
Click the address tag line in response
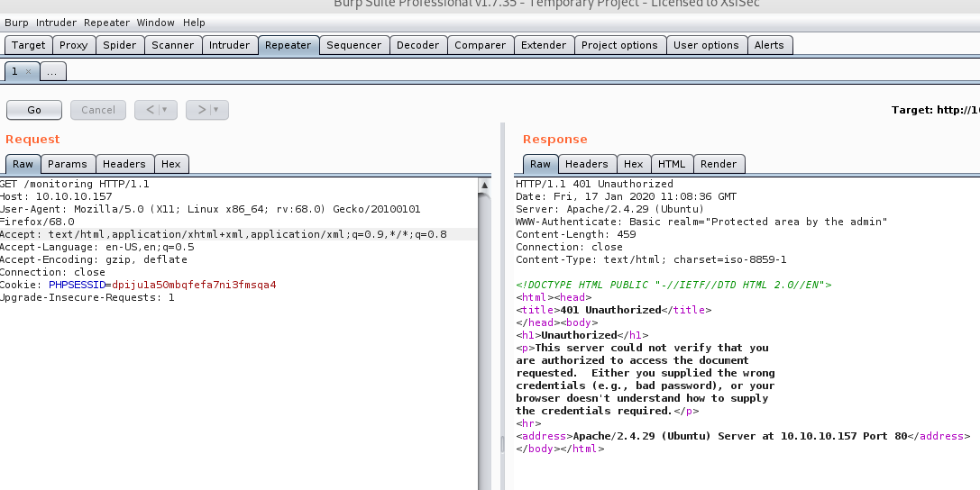743,436
